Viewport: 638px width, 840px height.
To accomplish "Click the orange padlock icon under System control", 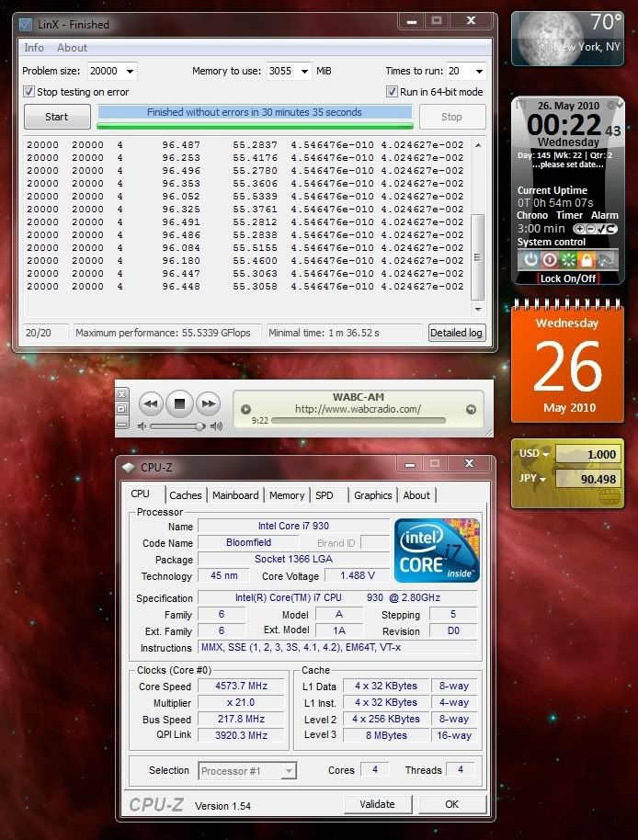I will pyautogui.click(x=587, y=259).
